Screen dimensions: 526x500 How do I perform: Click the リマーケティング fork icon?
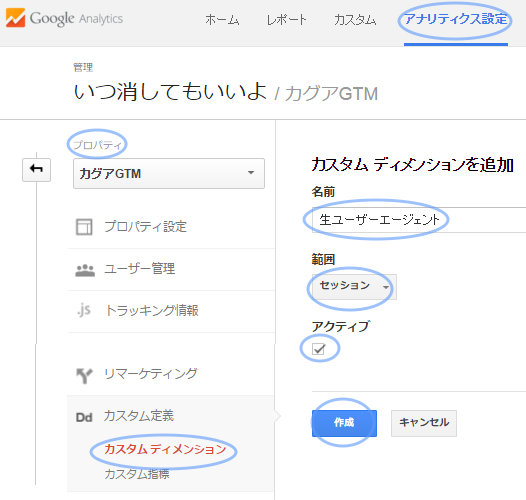[x=84, y=376]
